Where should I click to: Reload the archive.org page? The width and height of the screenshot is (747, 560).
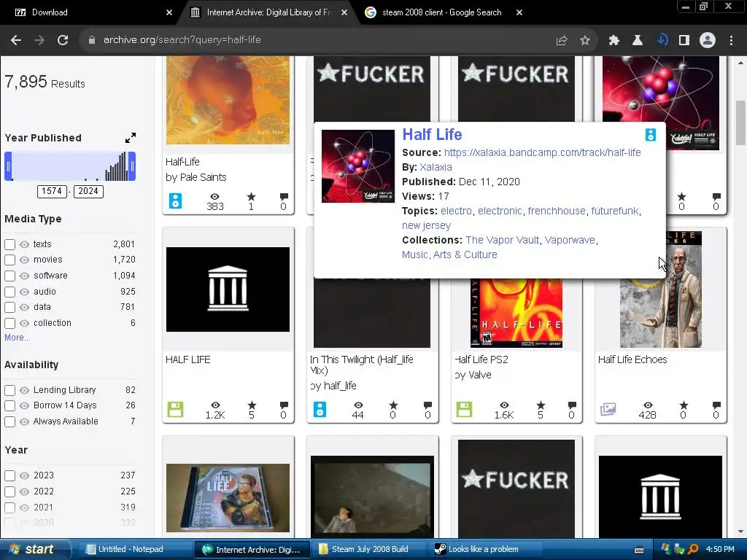63,40
